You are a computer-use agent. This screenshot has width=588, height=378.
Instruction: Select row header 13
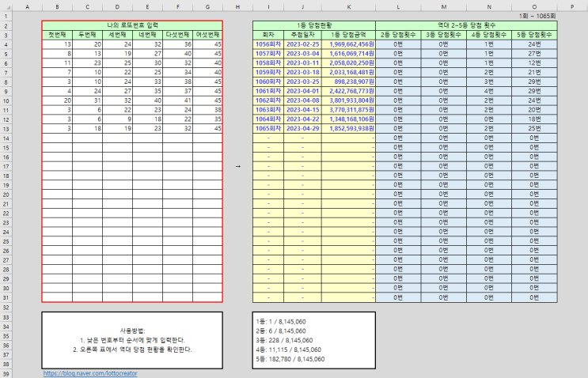tap(6, 129)
